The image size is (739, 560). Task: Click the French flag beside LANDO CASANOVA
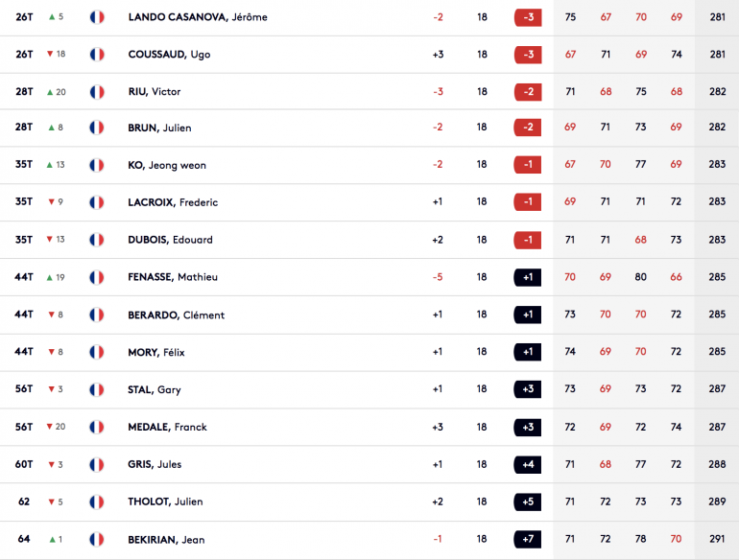click(97, 17)
